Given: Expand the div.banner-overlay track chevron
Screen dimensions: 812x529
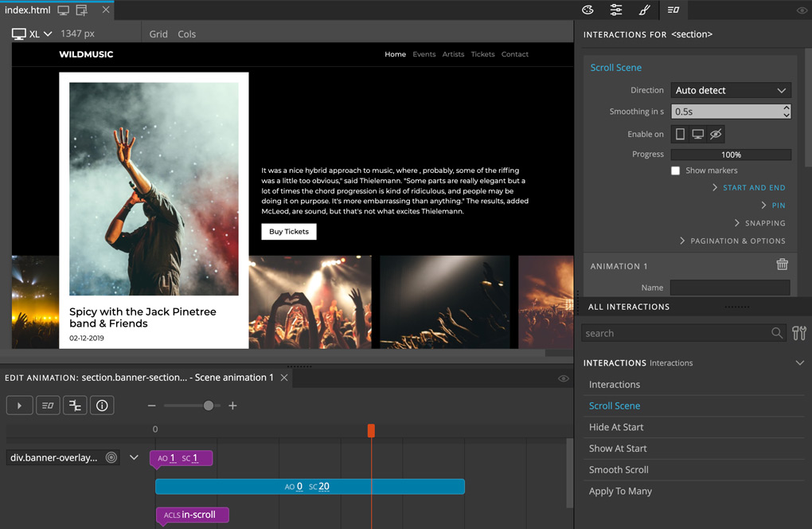Looking at the screenshot, I should pyautogui.click(x=134, y=457).
